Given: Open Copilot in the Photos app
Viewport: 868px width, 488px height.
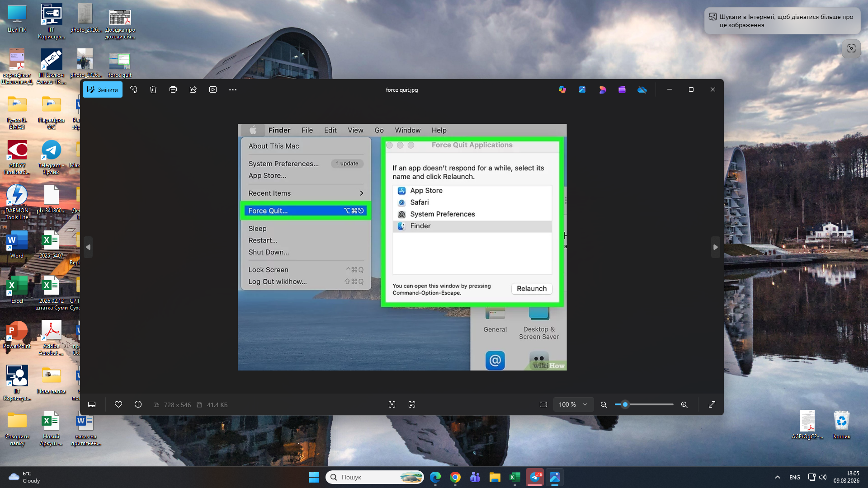Looking at the screenshot, I should point(562,89).
